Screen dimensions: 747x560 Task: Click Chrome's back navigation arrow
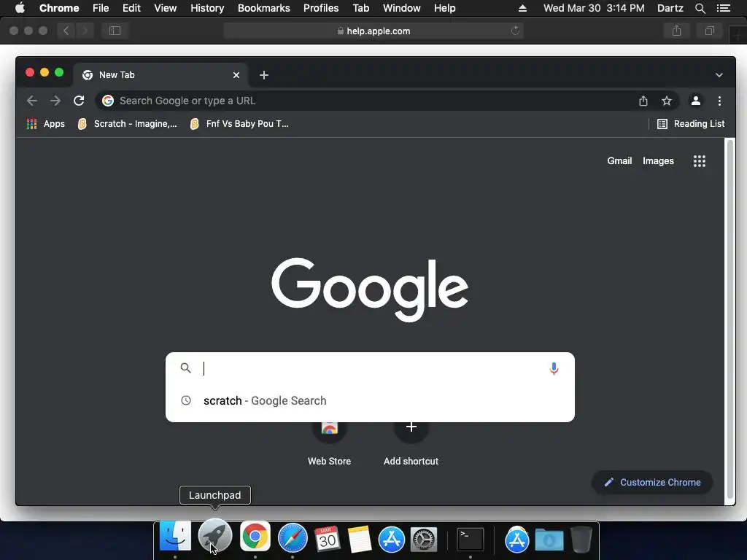32,101
